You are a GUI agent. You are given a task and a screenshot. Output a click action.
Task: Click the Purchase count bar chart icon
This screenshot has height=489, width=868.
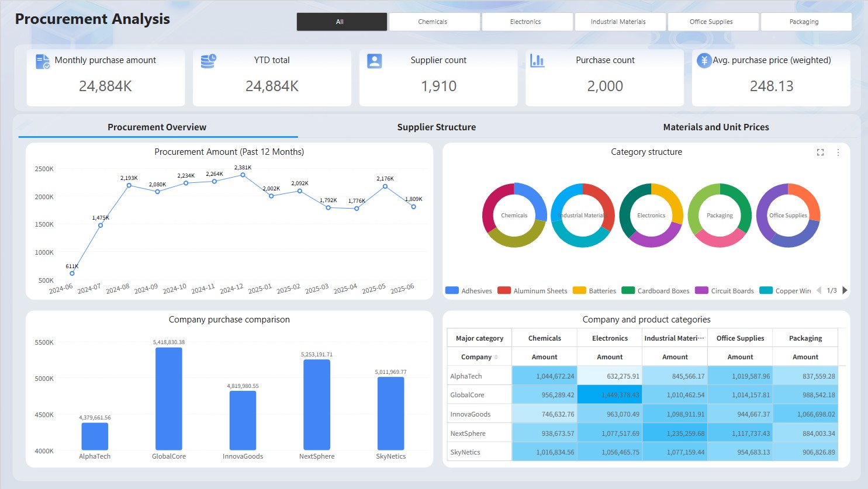537,61
